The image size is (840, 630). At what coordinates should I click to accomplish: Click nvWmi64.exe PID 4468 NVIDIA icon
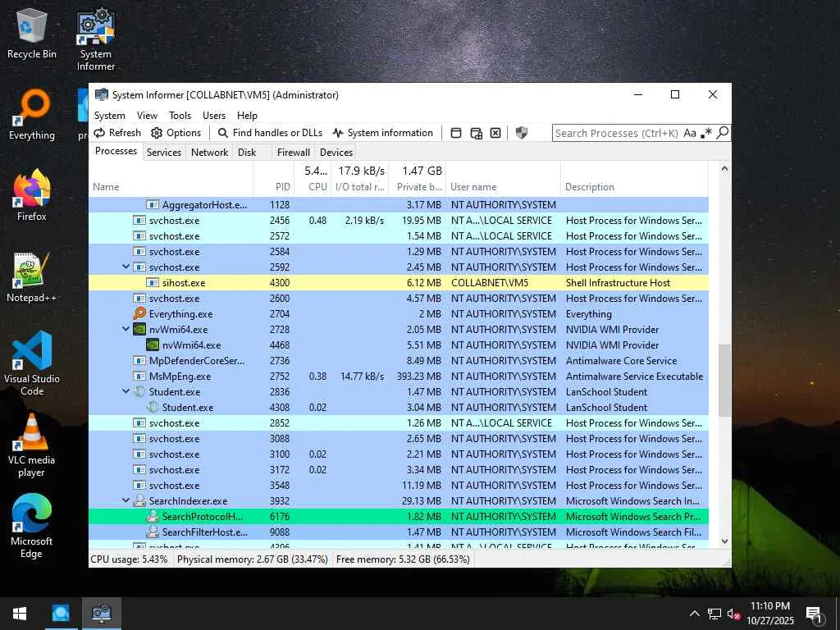click(153, 345)
